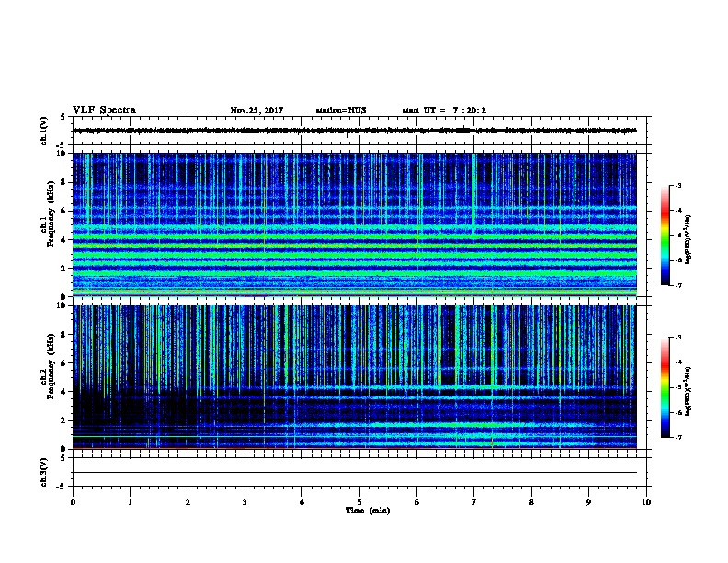728x563 pixels.
Task: Click time axis tick label '7'
Action: [474, 501]
